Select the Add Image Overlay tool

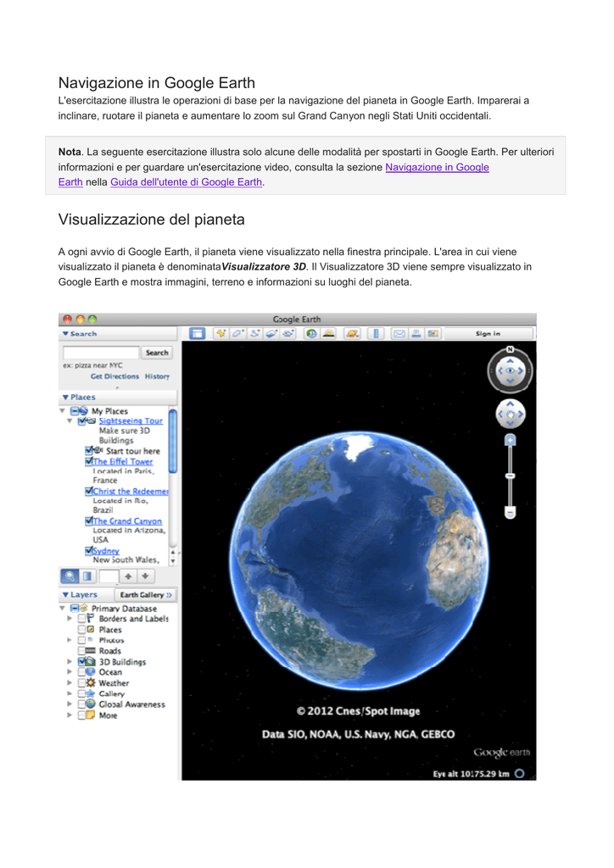pyautogui.click(x=271, y=333)
